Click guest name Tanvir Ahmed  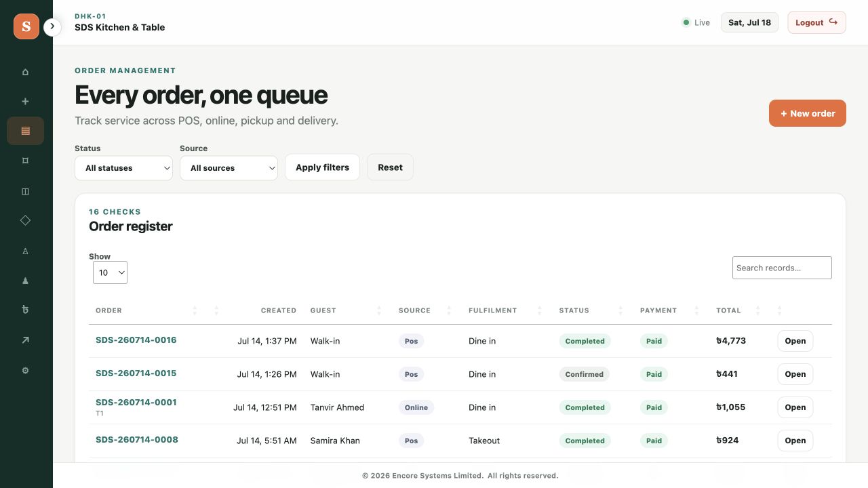pos(337,407)
